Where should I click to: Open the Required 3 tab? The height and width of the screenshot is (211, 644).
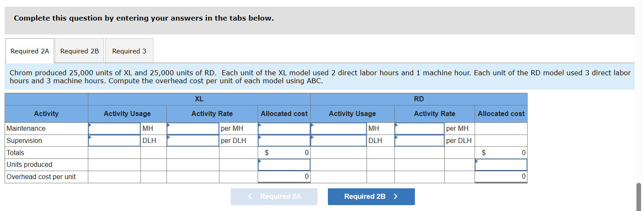129,51
